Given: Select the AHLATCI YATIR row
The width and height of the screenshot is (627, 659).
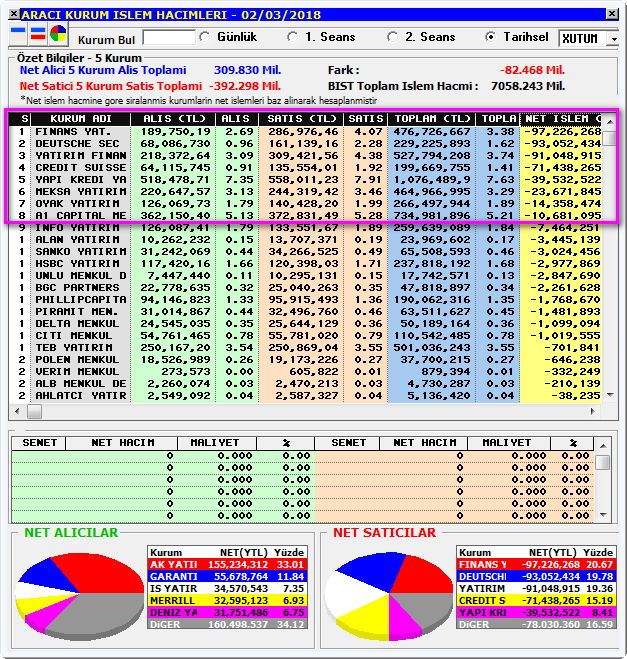Looking at the screenshot, I should pos(306,395).
